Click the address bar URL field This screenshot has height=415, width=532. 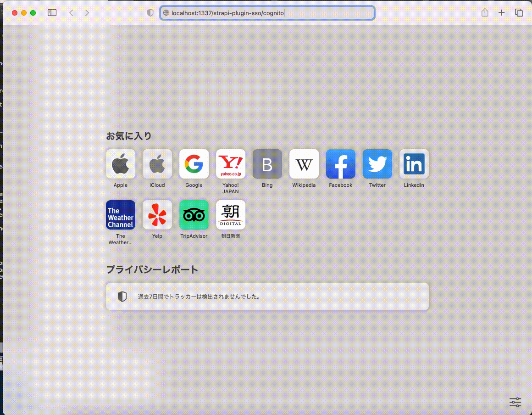pyautogui.click(x=267, y=13)
